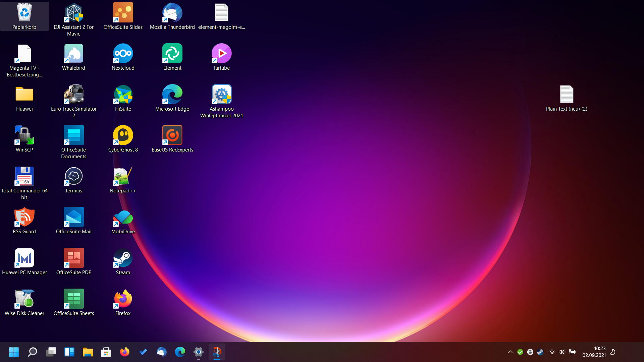Open the blue checkmark To Do app in taskbar
Screen dimensions: 644x362
point(143,352)
